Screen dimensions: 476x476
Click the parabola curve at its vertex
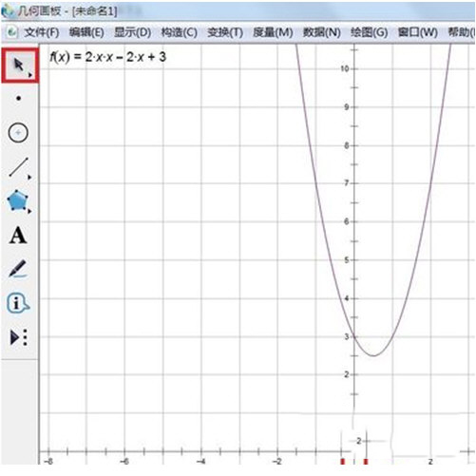click(373, 355)
